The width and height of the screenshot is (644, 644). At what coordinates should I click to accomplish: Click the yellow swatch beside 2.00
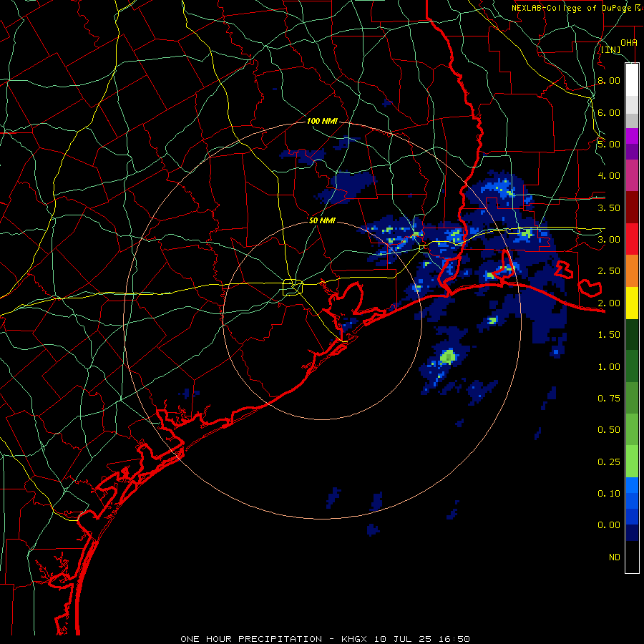pos(632,303)
